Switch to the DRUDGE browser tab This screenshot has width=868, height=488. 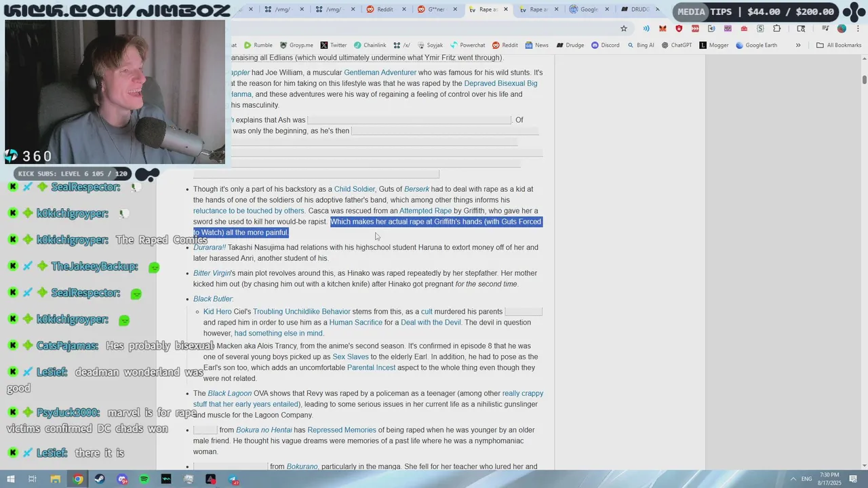[x=635, y=9]
